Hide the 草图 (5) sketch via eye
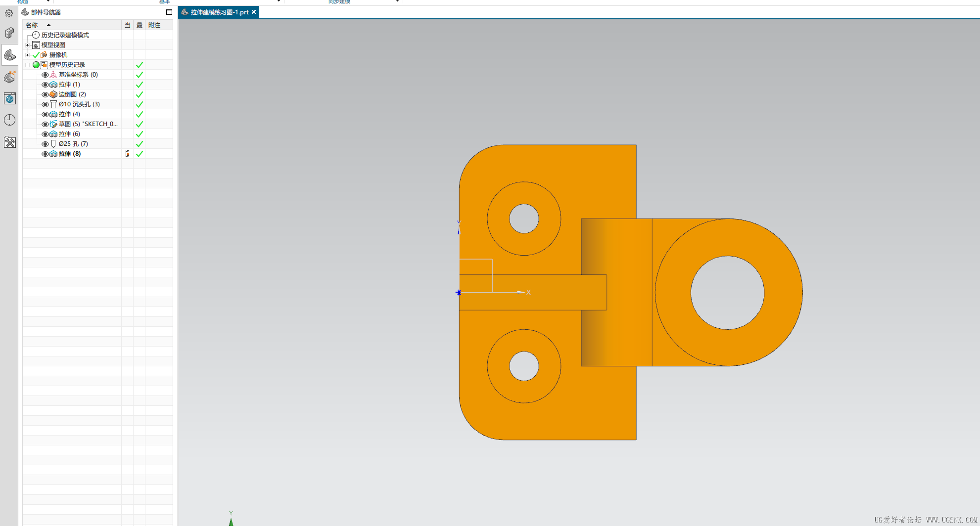This screenshot has height=526, width=980. 45,124
